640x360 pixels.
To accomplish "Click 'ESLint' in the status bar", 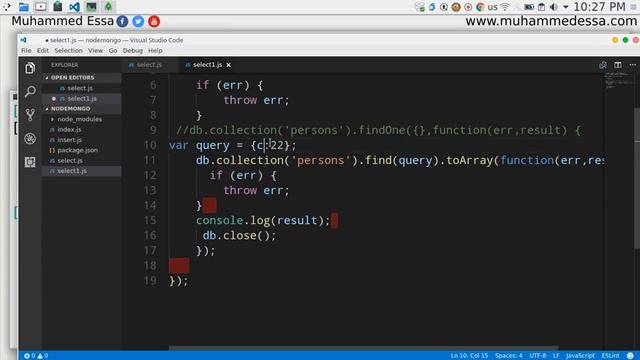I will coord(611,356).
